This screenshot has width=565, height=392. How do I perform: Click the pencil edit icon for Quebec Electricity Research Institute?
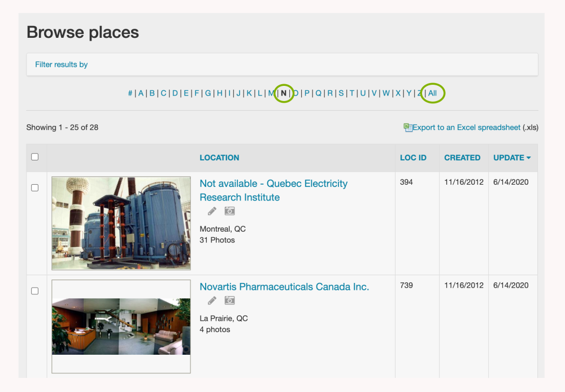pos(212,211)
